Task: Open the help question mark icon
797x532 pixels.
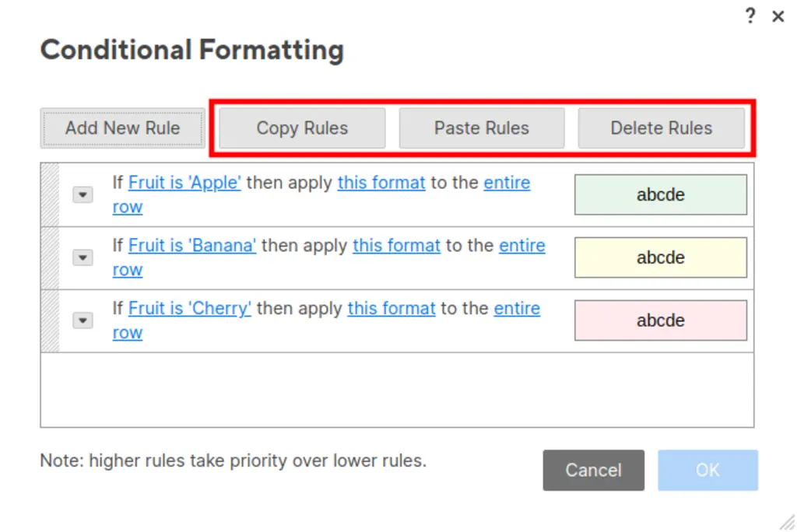Action: pyautogui.click(x=750, y=16)
